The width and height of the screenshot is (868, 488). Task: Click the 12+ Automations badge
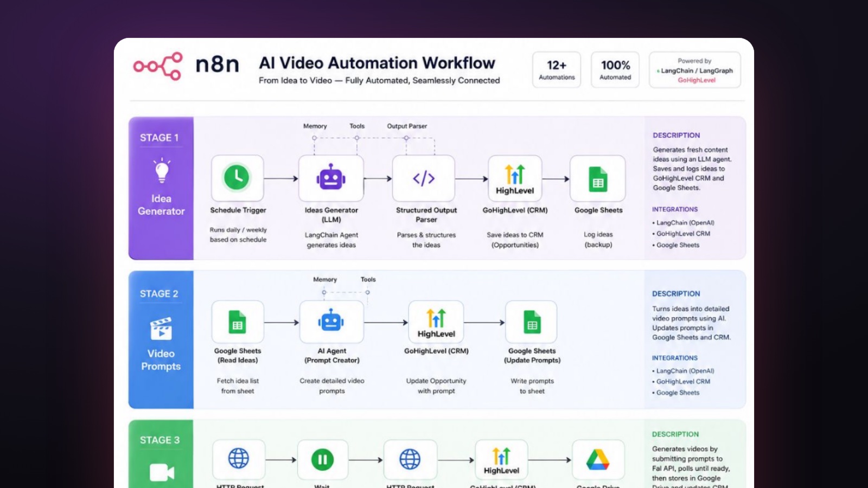[x=557, y=69]
